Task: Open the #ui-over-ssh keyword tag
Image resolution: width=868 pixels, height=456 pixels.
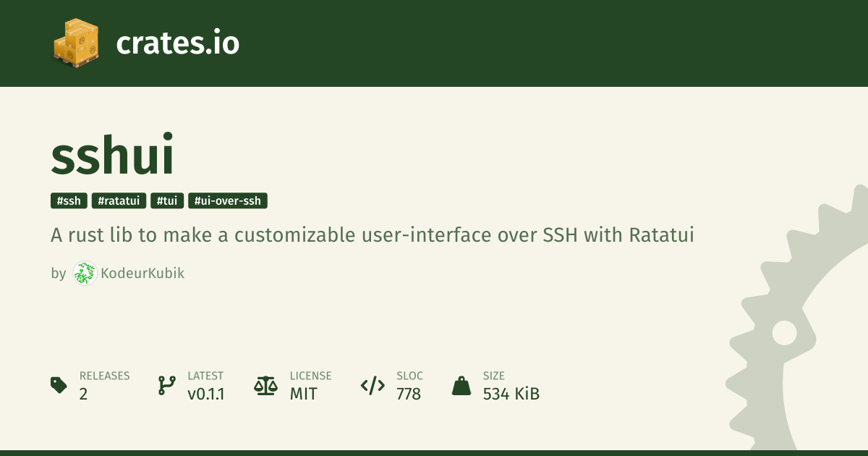Action: click(x=228, y=201)
